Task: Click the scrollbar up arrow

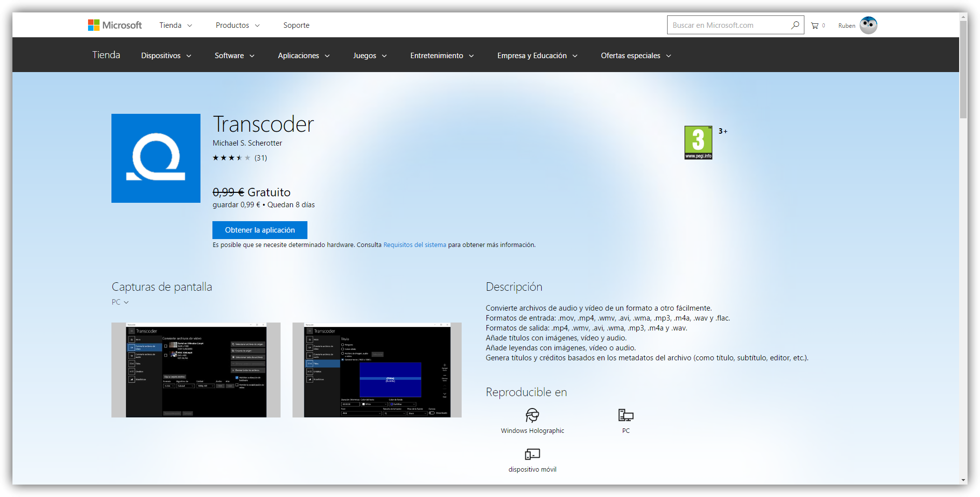Action: coord(964,16)
